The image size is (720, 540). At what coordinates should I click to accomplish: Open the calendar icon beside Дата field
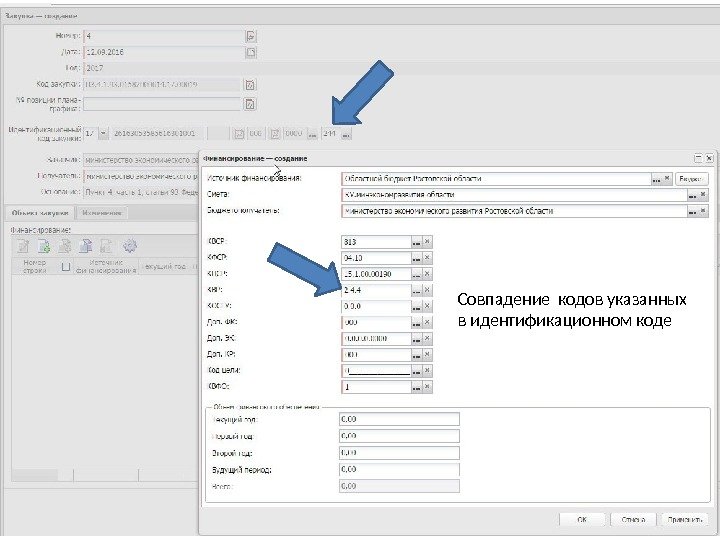[x=251, y=52]
